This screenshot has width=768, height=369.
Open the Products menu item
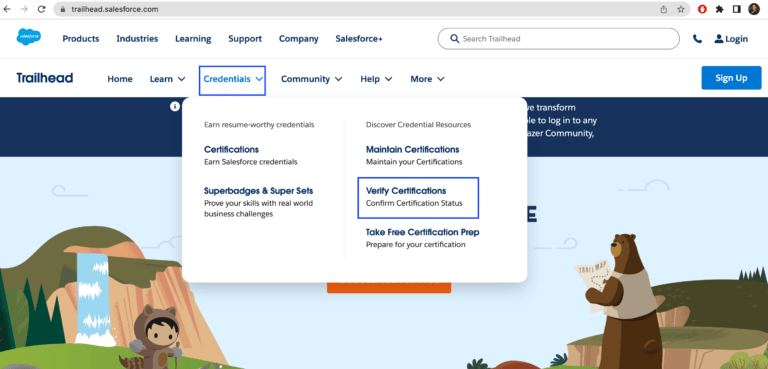[81, 39]
